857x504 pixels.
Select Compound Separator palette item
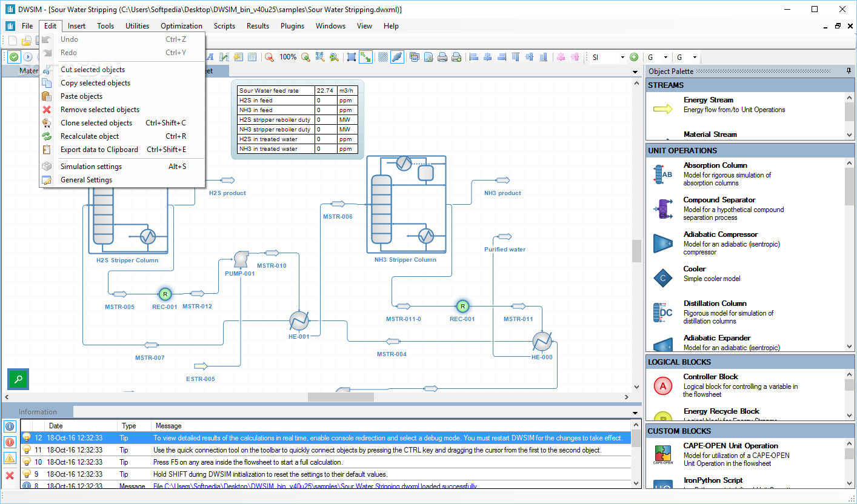[745, 208]
